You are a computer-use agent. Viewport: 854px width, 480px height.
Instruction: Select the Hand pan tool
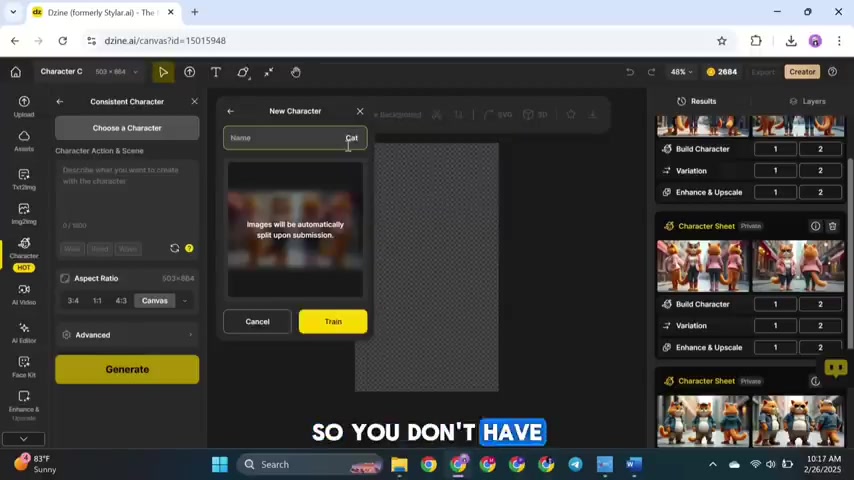pos(296,72)
